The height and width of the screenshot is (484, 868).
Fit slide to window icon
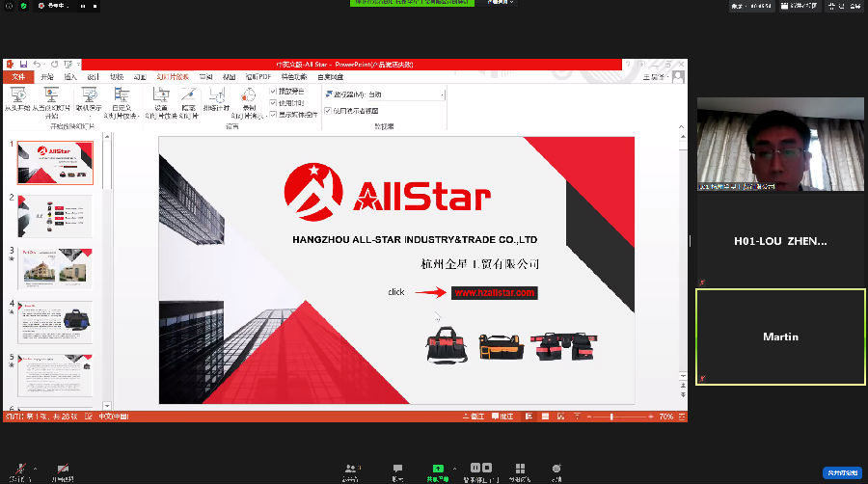(682, 417)
